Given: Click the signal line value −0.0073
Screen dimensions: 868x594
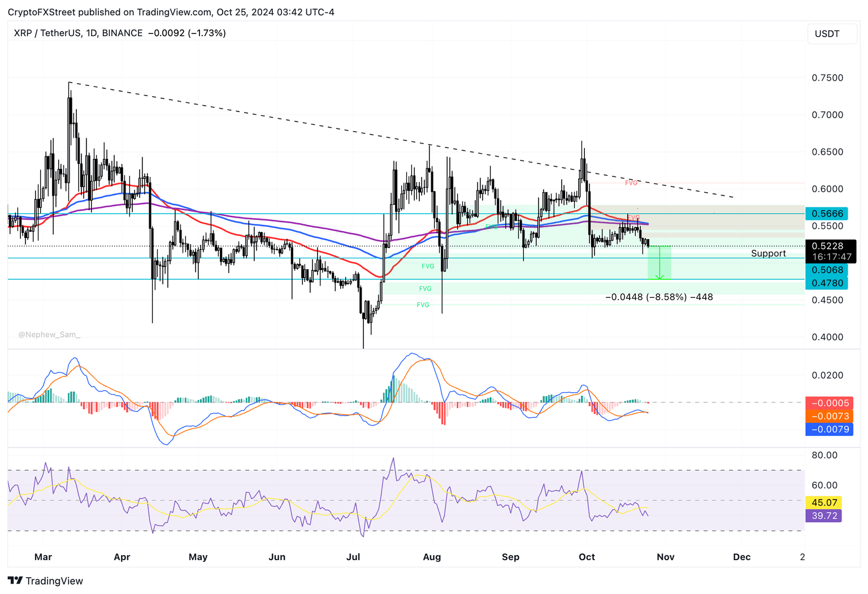Looking at the screenshot, I should click(829, 416).
